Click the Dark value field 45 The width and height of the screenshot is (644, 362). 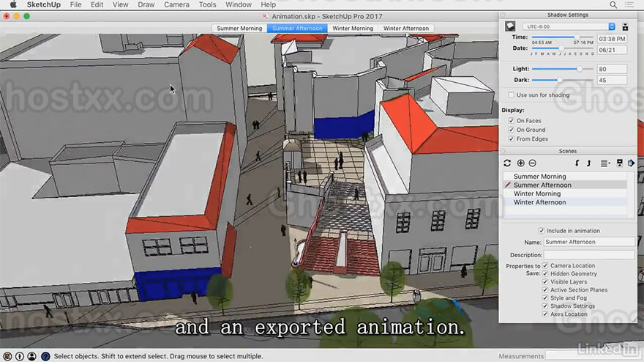tap(612, 80)
